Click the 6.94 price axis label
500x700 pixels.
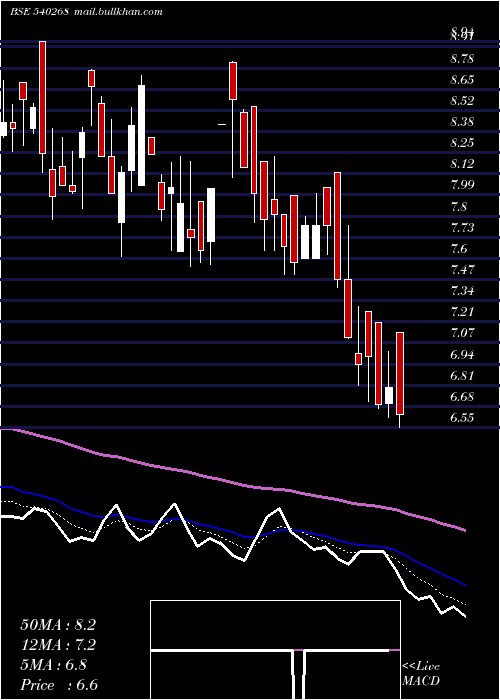[x=462, y=354]
